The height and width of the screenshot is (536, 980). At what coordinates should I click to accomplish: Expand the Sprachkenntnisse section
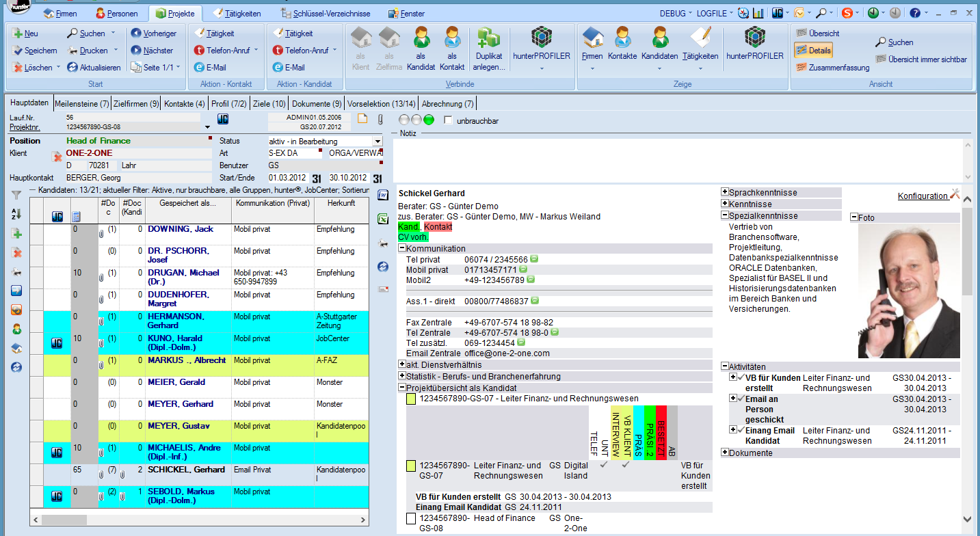(725, 193)
